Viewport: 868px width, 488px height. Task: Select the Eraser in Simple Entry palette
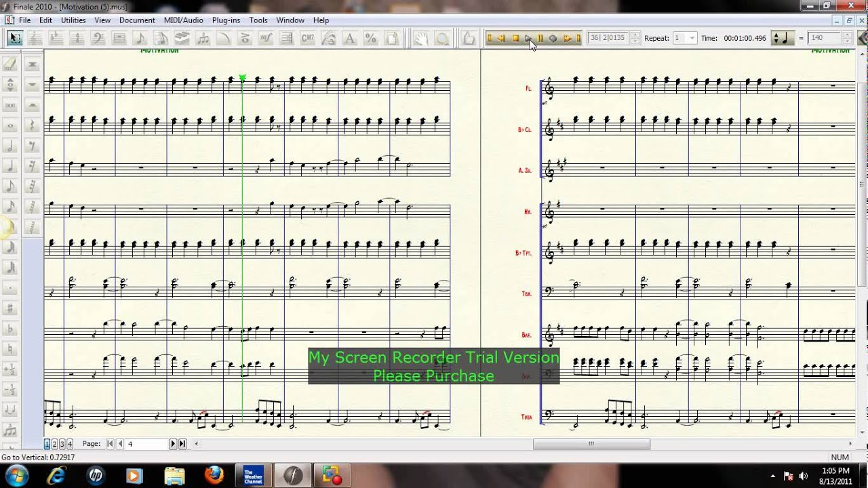pos(10,65)
